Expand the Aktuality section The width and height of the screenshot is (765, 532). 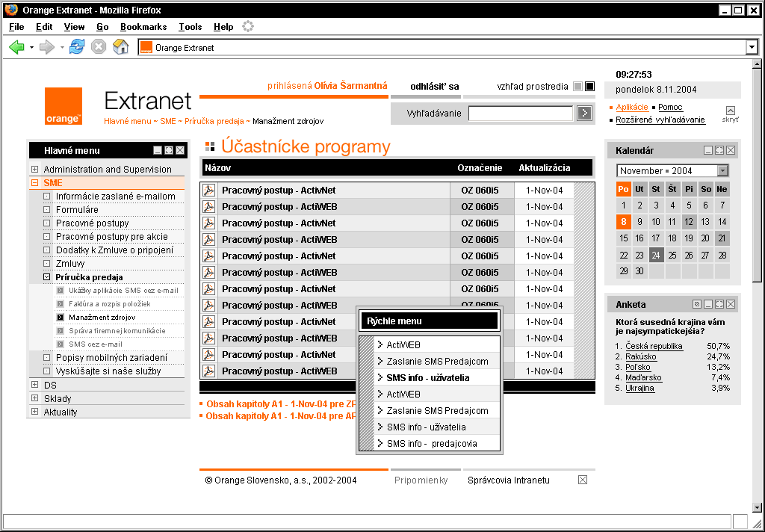pos(34,412)
